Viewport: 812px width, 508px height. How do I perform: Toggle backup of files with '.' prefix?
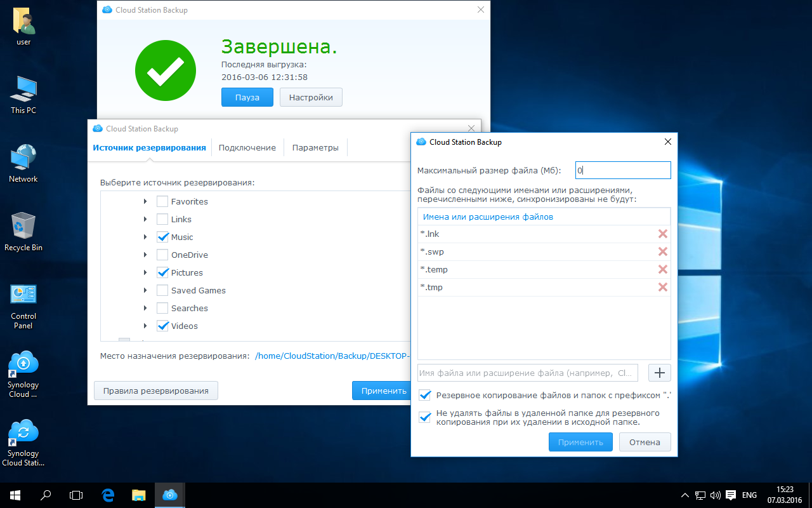click(x=426, y=395)
